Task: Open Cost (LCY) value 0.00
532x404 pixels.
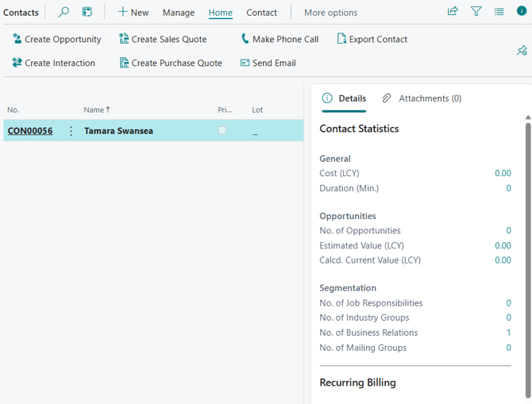Action: pyautogui.click(x=503, y=173)
